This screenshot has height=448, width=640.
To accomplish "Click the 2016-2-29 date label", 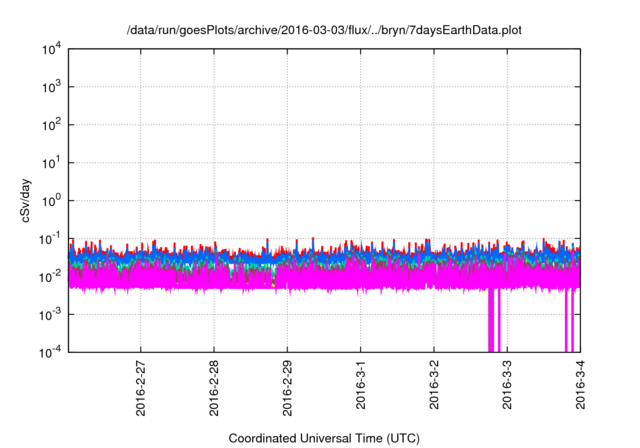I will (x=287, y=388).
